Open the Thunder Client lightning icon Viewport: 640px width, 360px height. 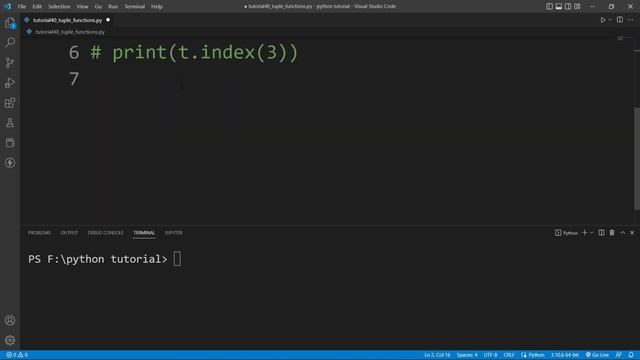click(x=10, y=162)
